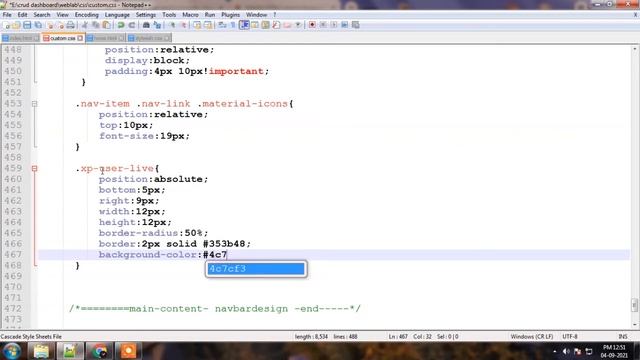Click Windows (CR LF) in status bar
640x360 pixels.
coord(531,337)
